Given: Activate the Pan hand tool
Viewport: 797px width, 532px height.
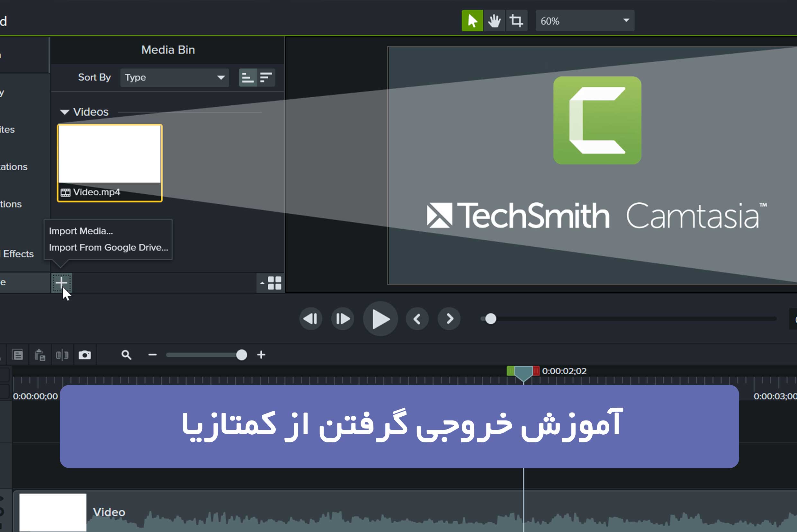Looking at the screenshot, I should [x=494, y=21].
